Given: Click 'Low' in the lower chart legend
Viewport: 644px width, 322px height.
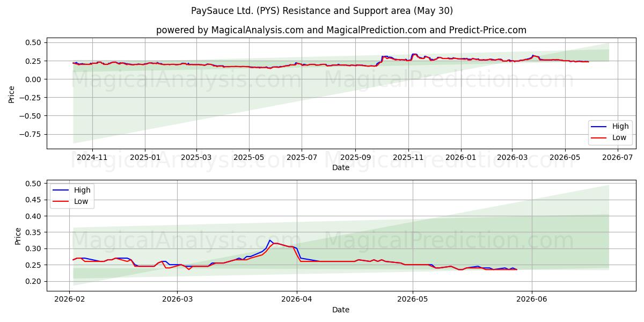Looking at the screenshot, I should [x=82, y=201].
